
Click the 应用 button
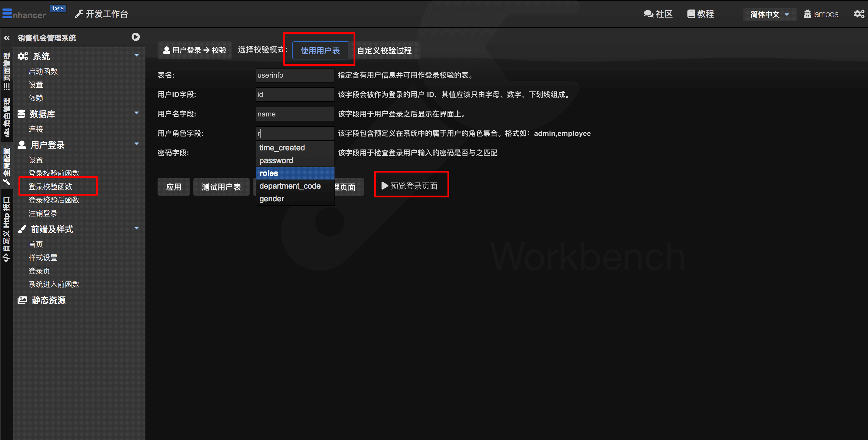[x=174, y=187]
